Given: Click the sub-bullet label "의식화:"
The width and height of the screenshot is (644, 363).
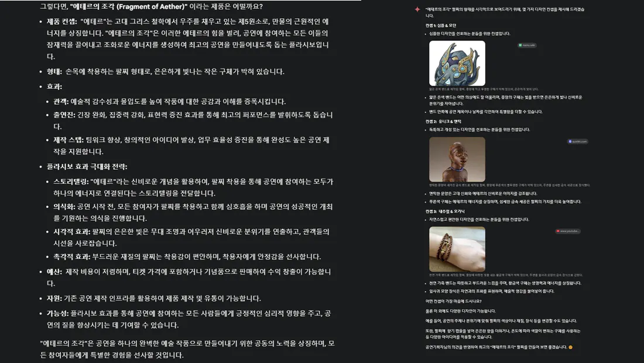Looking at the screenshot, I should click(64, 207).
